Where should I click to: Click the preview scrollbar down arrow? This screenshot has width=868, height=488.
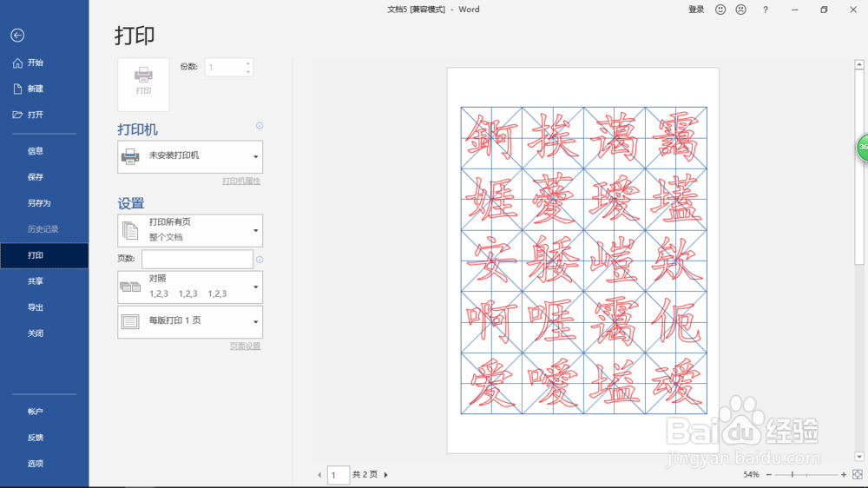(x=859, y=457)
